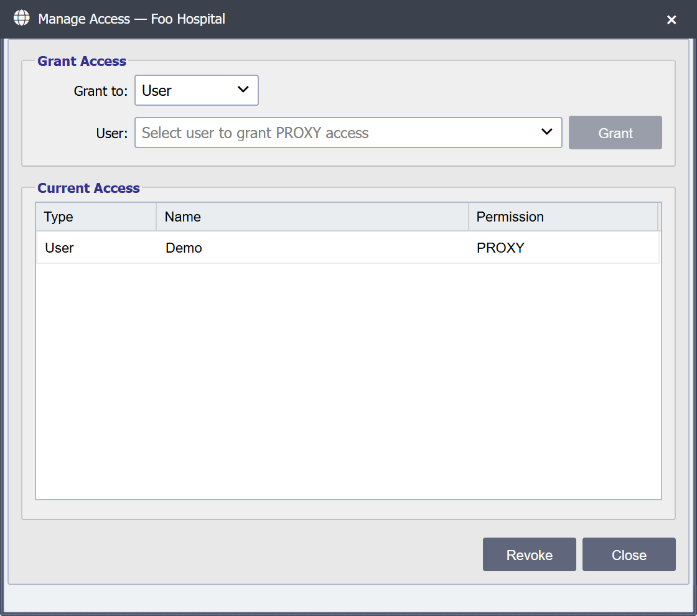Click the Grant button
The height and width of the screenshot is (616, 697).
pyautogui.click(x=615, y=133)
